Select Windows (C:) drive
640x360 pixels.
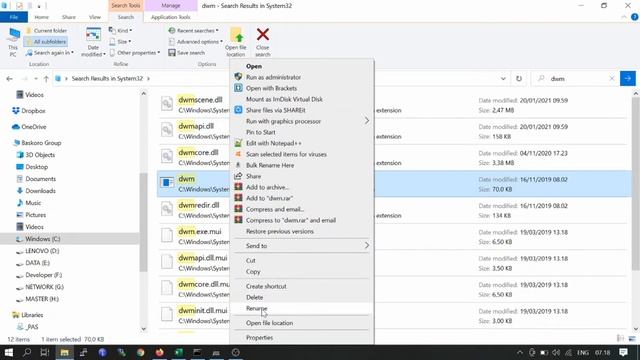(x=38, y=239)
